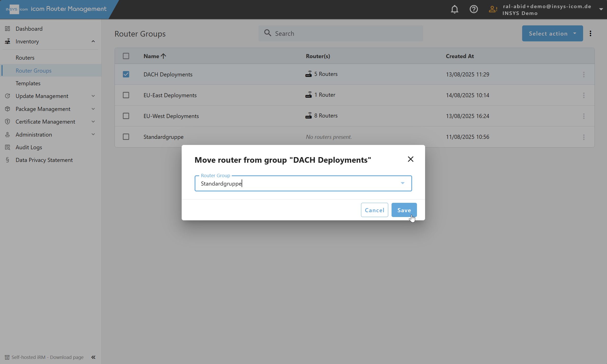
Task: Open row menu for DACH Deployments
Action: [x=584, y=74]
